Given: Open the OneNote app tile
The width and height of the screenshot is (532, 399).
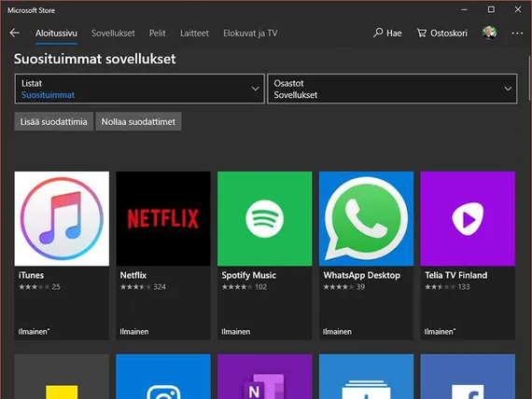Looking at the screenshot, I should click(265, 377).
